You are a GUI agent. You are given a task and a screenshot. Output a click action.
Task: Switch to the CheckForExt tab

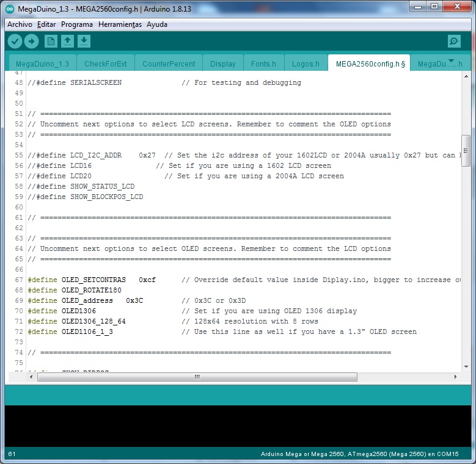(106, 63)
